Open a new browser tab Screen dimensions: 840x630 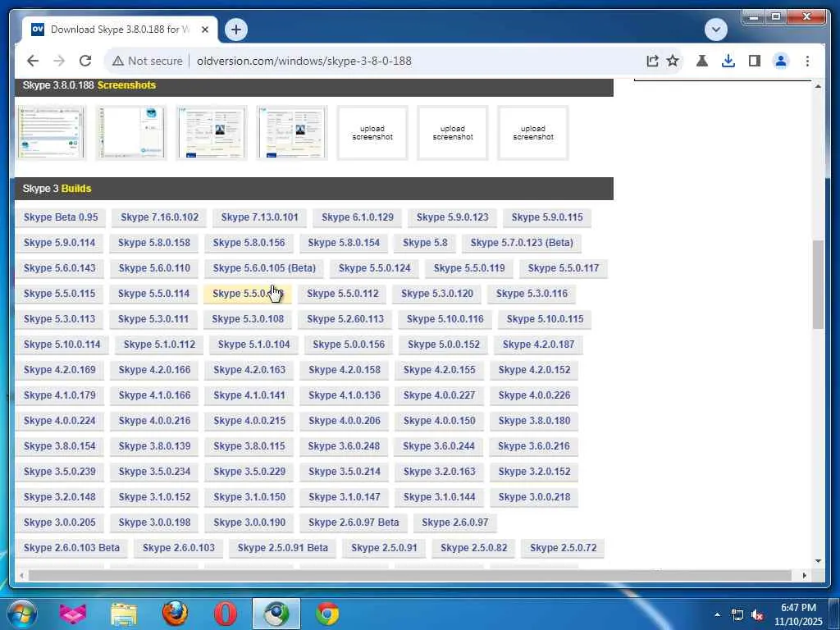coord(235,30)
